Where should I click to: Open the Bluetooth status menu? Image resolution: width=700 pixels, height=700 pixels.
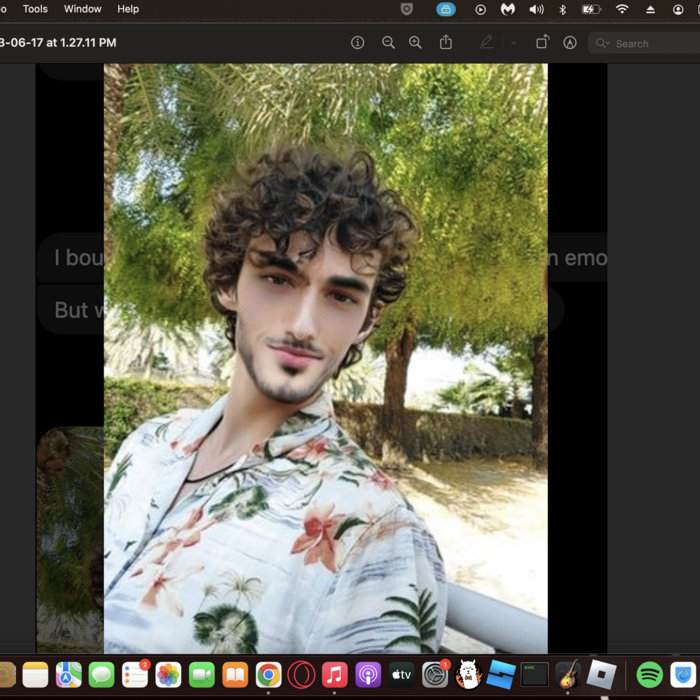click(x=562, y=9)
